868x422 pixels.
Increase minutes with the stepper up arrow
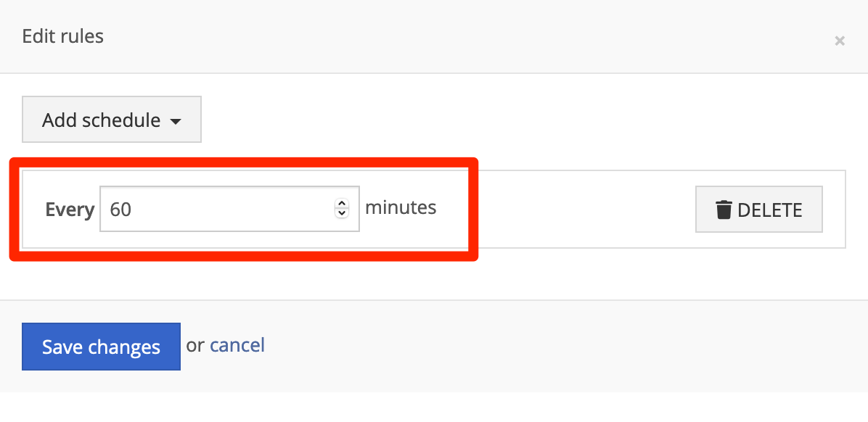[342, 204]
